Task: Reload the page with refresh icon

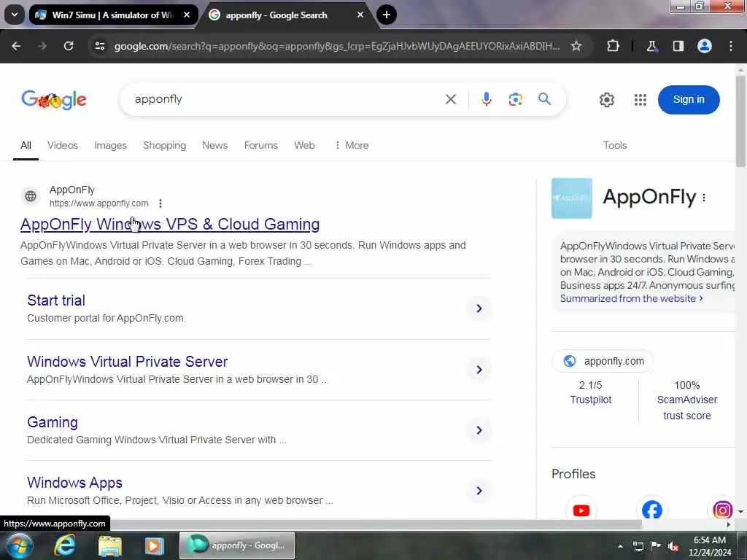Action: [69, 46]
